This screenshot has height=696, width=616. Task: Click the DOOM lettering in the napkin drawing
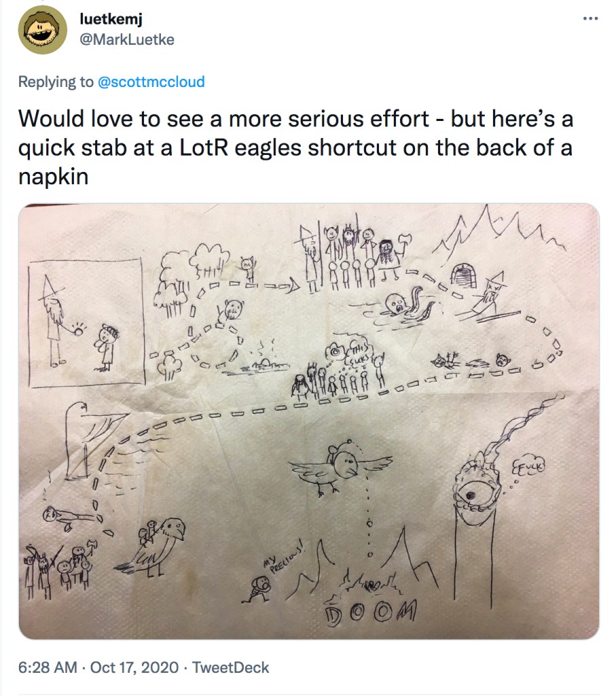tap(370, 613)
